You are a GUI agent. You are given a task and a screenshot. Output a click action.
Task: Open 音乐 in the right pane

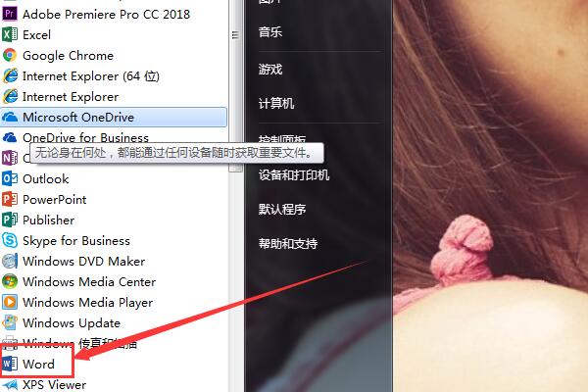point(270,32)
